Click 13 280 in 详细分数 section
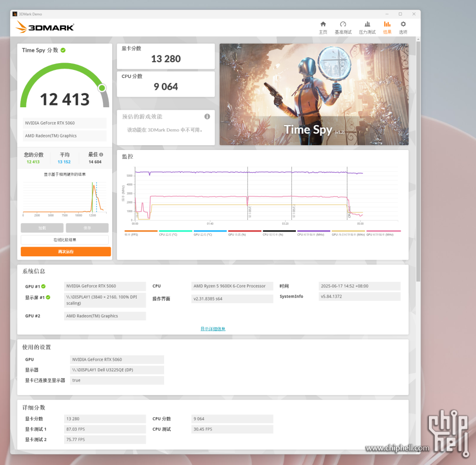Viewport: 476px width, 465px height. click(x=105, y=419)
